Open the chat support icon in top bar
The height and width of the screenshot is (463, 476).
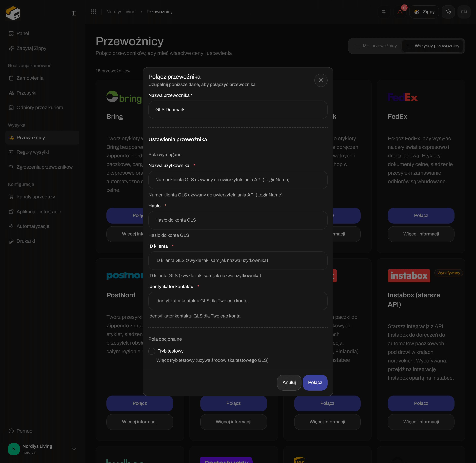tap(448, 12)
